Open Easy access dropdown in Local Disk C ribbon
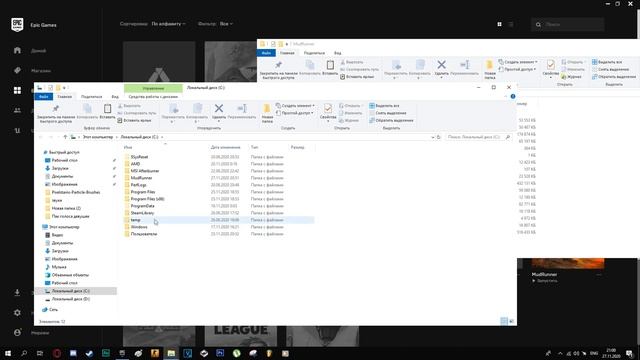Viewport: 640px width, 360px height. click(295, 113)
